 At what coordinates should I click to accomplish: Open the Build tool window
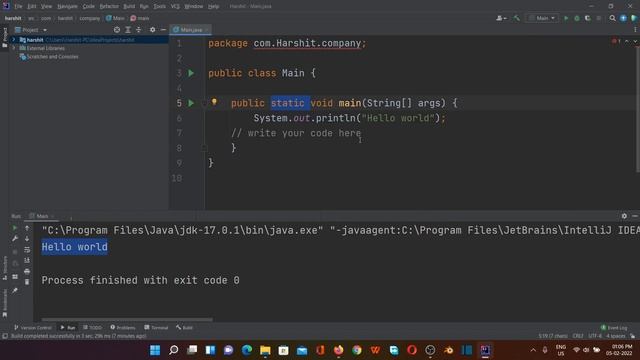coord(184,327)
